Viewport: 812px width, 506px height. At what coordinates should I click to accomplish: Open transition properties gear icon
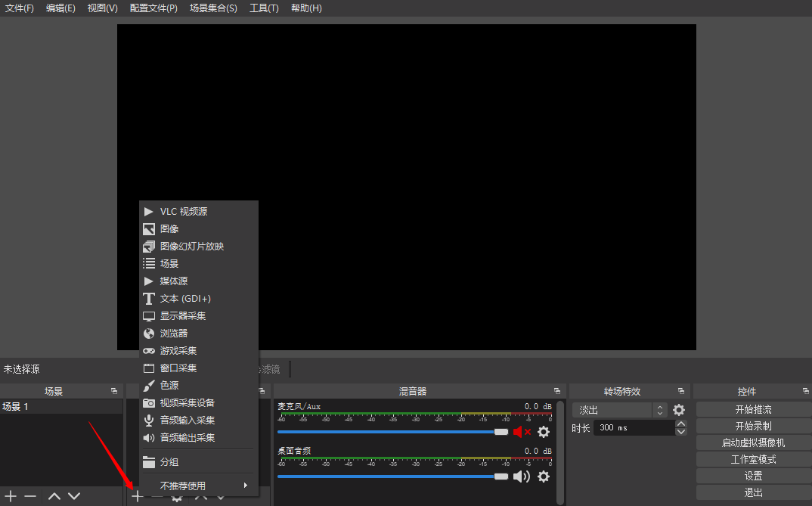click(x=679, y=410)
